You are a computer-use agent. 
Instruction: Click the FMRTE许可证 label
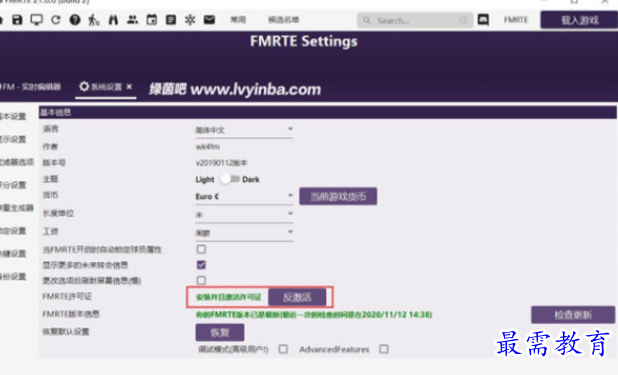tap(67, 297)
